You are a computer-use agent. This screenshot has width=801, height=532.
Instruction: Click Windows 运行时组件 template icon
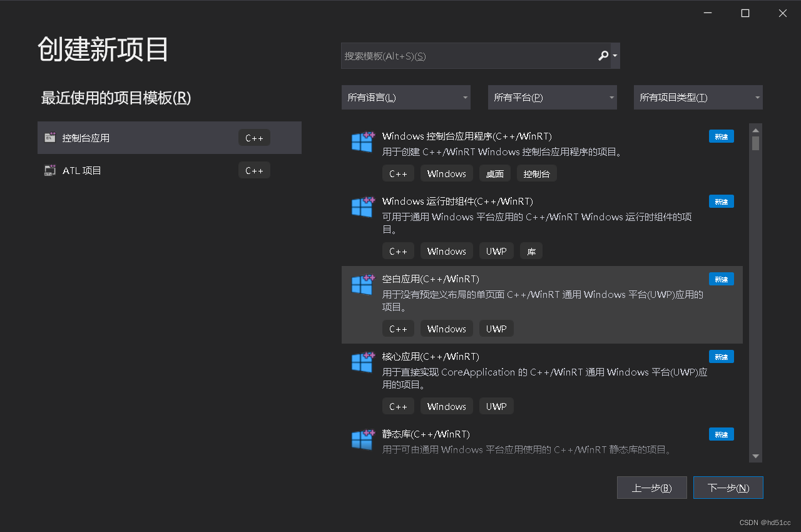(363, 207)
